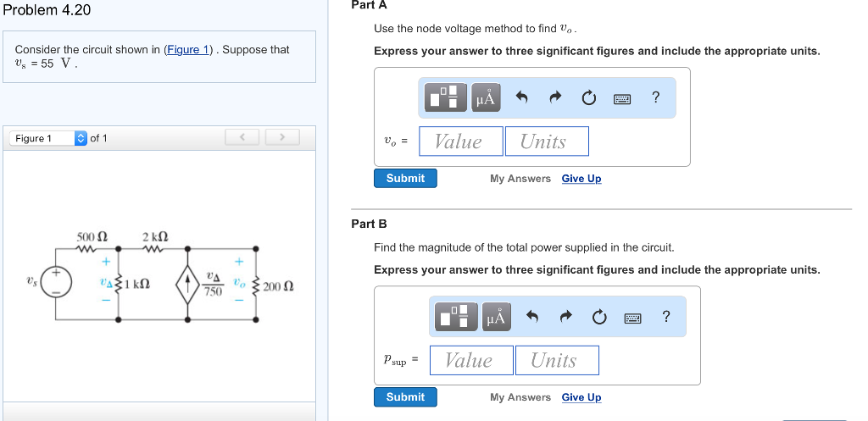Click the Give Up link in Part A
The height and width of the screenshot is (421, 868).
tap(581, 179)
